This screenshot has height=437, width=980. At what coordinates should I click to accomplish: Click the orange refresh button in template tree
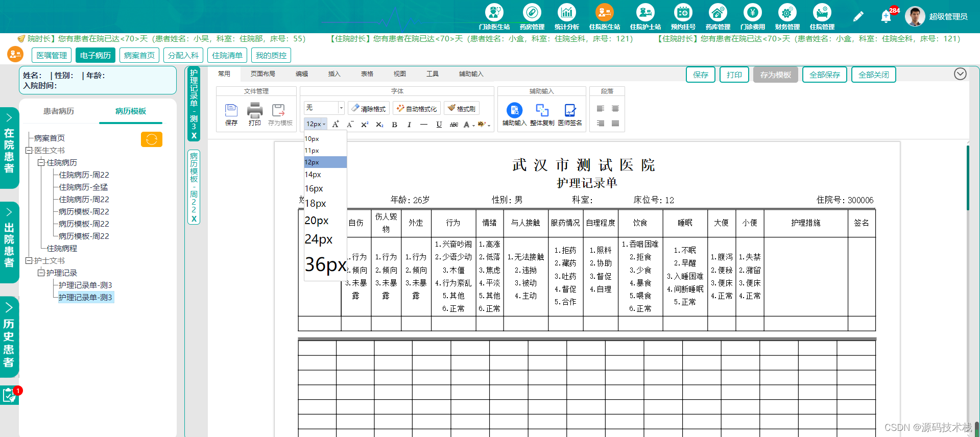pos(152,139)
